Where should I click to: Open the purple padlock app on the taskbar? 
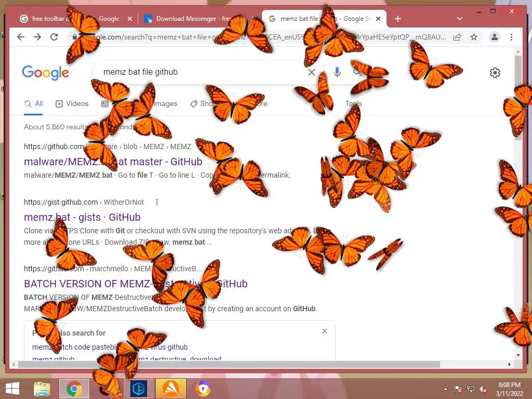[x=203, y=389]
